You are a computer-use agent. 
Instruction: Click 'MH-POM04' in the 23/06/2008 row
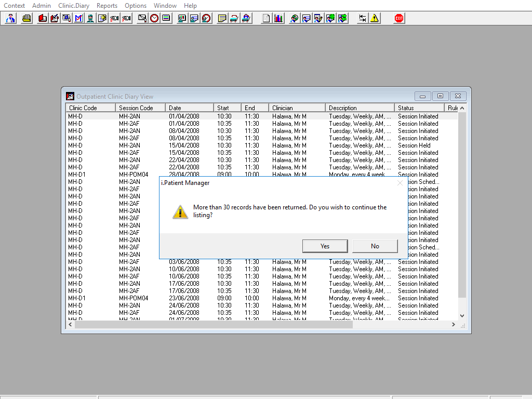tap(134, 298)
